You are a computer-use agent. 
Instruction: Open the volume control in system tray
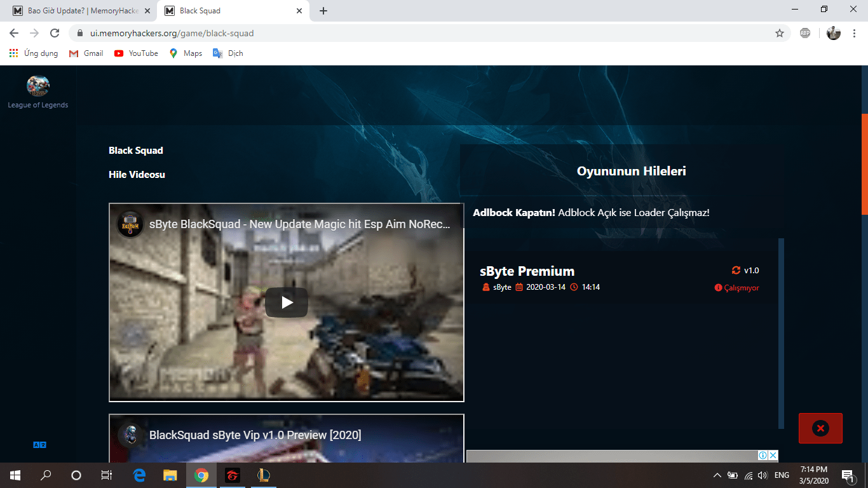click(763, 475)
